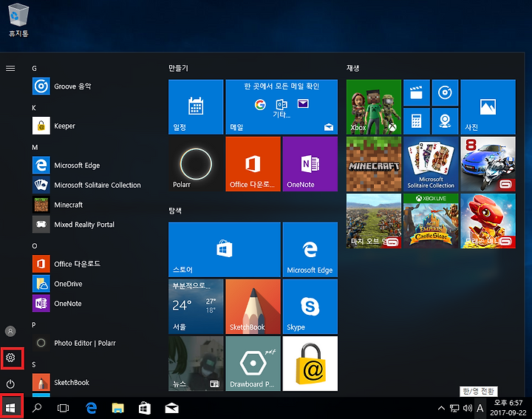Open the Calculator small tile
The height and width of the screenshot is (419, 532).
(x=416, y=121)
